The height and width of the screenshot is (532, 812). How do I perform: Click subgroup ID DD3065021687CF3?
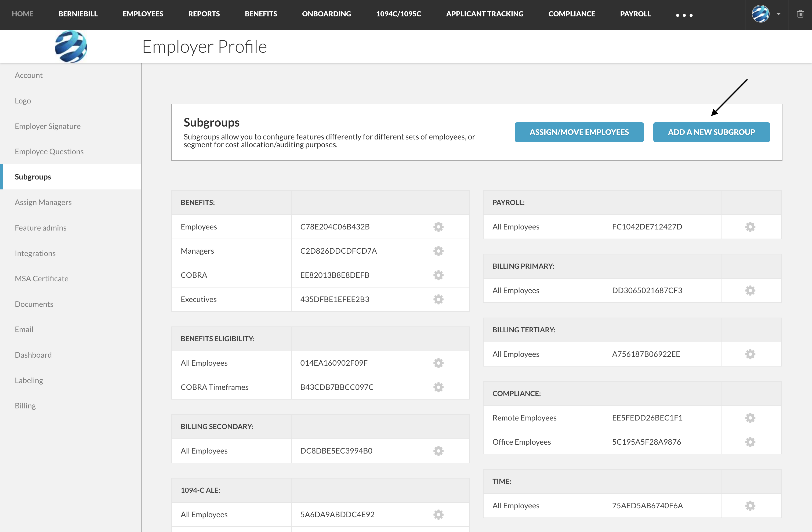[x=647, y=291]
